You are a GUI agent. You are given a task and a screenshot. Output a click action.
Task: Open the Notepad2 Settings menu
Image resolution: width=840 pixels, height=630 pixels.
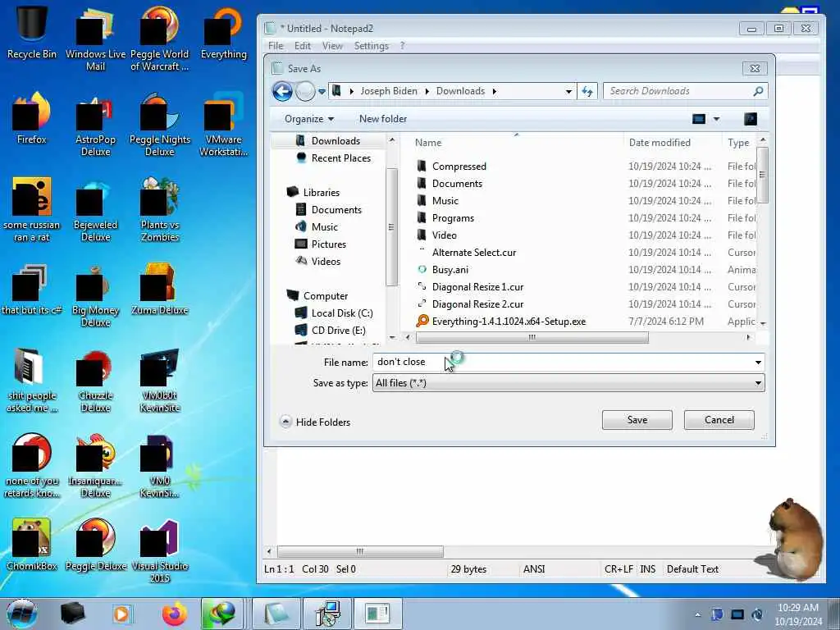tap(372, 46)
